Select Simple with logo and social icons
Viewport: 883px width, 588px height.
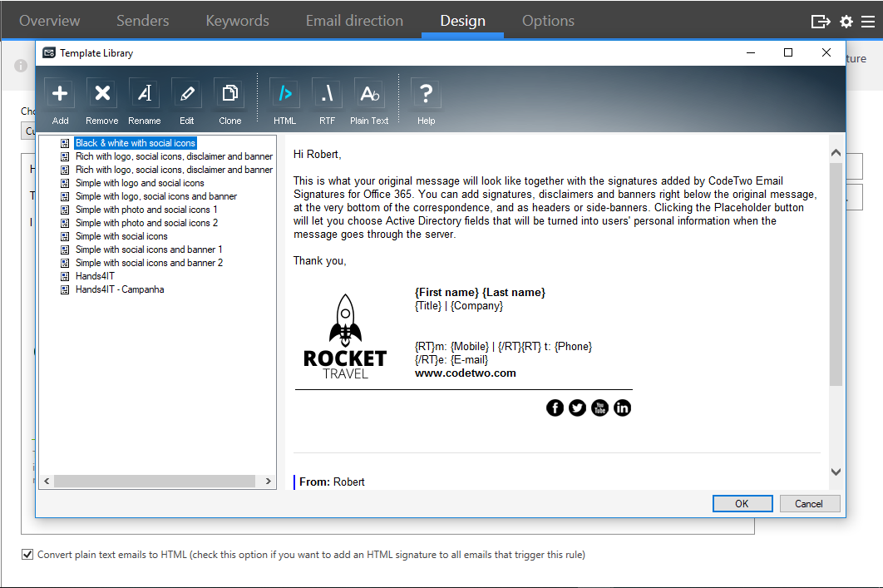(140, 183)
